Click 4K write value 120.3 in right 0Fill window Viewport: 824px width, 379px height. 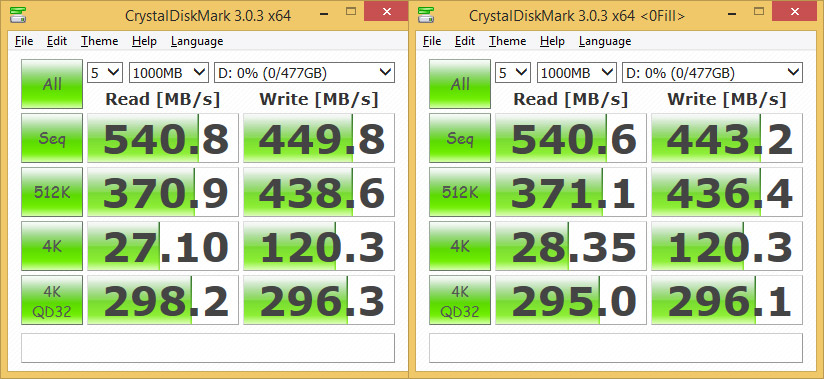(x=727, y=246)
